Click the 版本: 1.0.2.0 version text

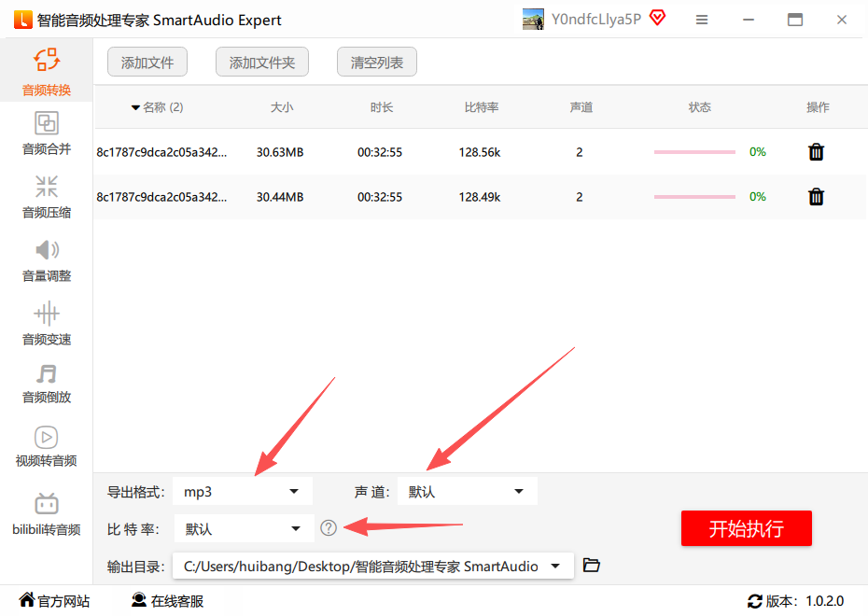805,601
